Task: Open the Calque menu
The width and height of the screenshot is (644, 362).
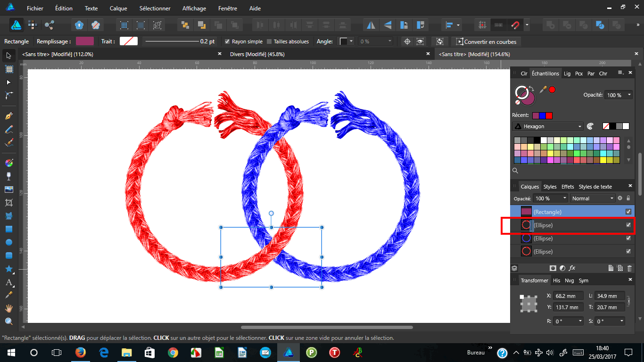Action: click(118, 8)
